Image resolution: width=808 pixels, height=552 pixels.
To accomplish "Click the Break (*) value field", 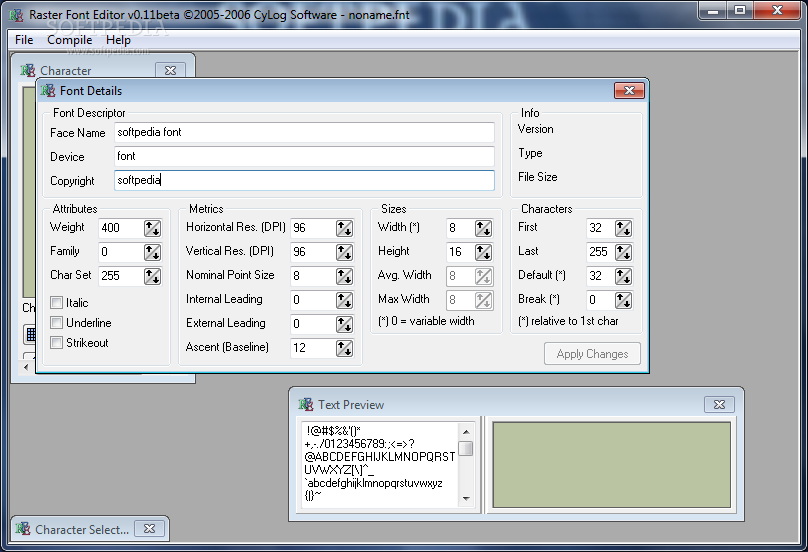I will (600, 300).
